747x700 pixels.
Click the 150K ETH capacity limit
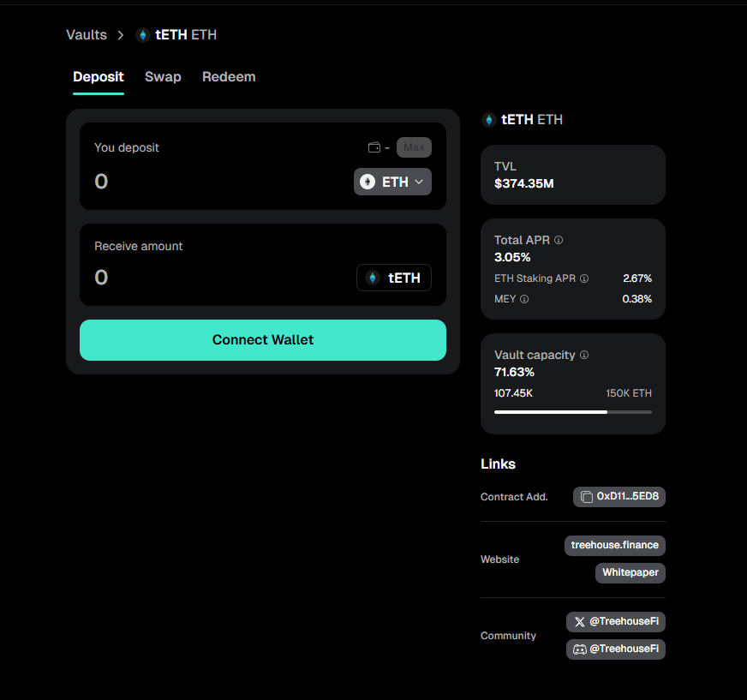(x=629, y=393)
